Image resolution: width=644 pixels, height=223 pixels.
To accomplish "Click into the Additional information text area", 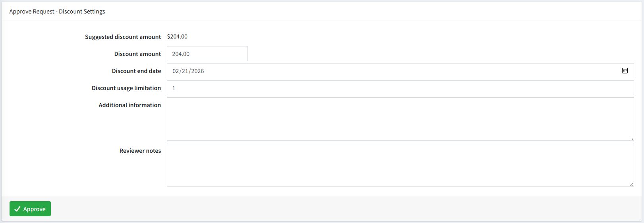I will (400, 119).
